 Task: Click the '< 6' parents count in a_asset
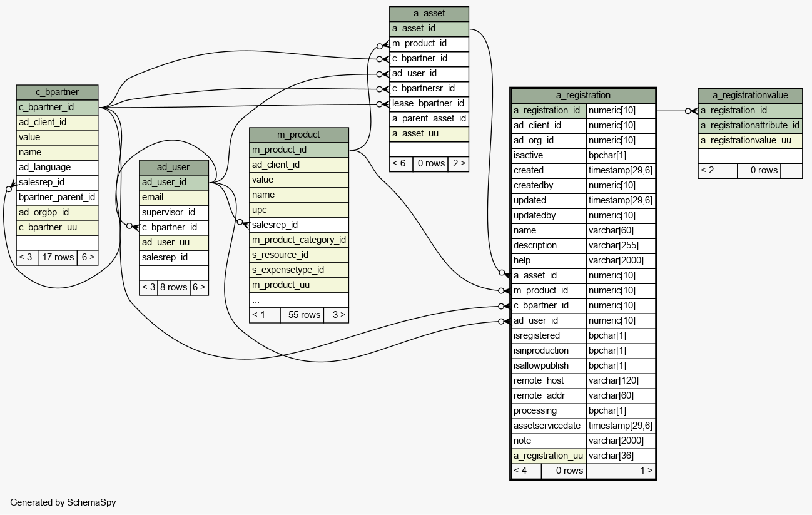(x=401, y=163)
